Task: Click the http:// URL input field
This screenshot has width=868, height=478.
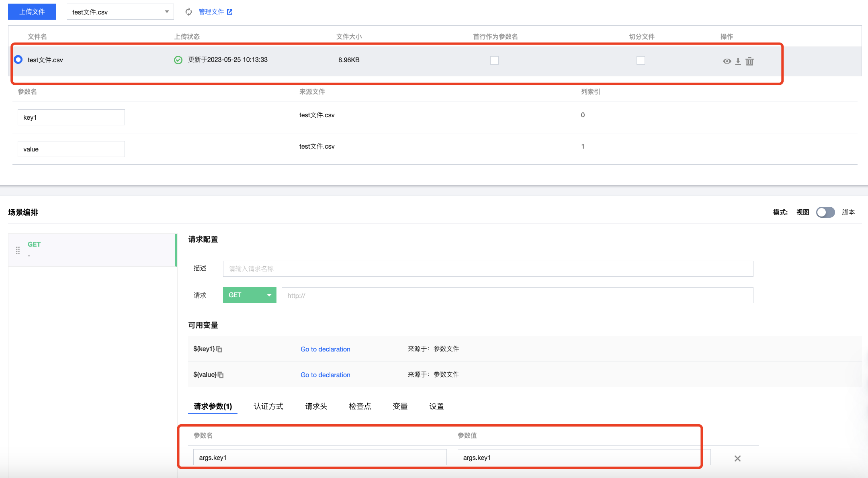Action: [517, 296]
